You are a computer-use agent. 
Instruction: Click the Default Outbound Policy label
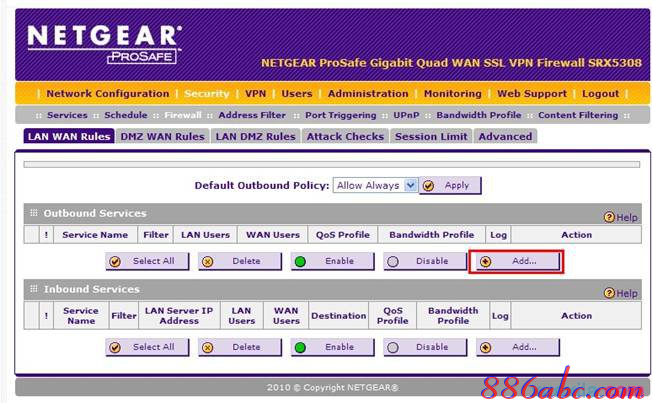[262, 185]
